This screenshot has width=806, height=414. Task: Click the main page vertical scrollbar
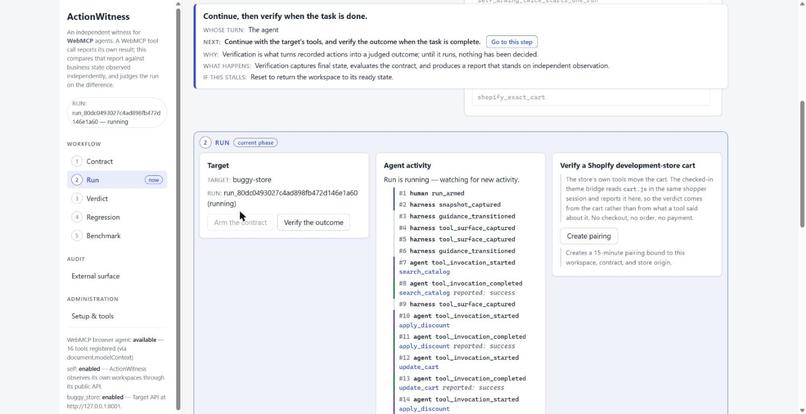tap(802, 164)
